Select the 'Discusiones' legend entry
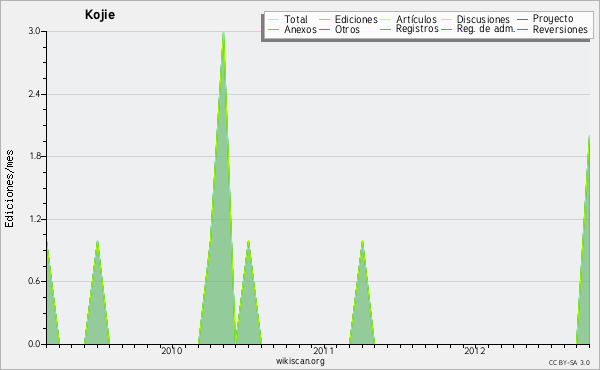600x370 pixels. [x=476, y=19]
